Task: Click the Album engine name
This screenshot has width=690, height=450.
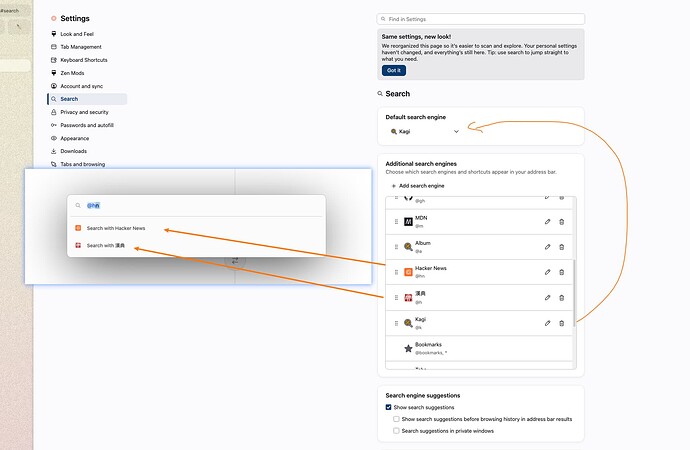Action: click(x=423, y=243)
